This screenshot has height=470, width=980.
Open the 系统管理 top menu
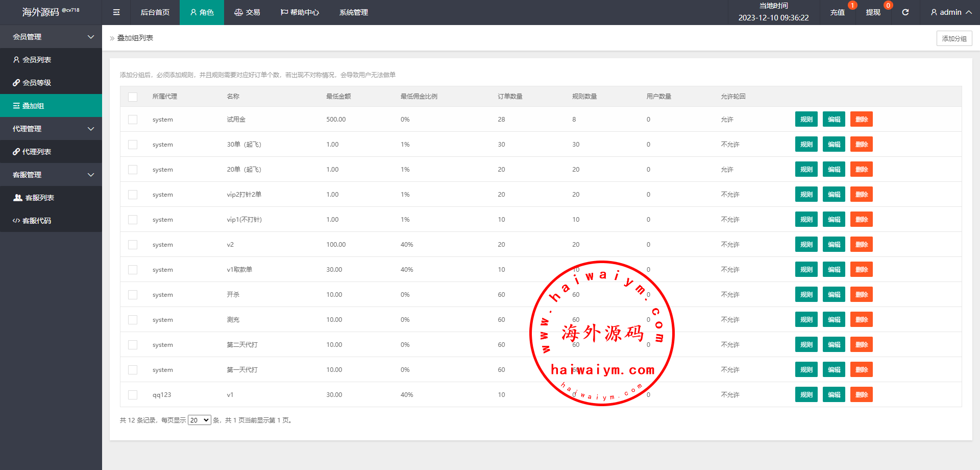coord(353,12)
